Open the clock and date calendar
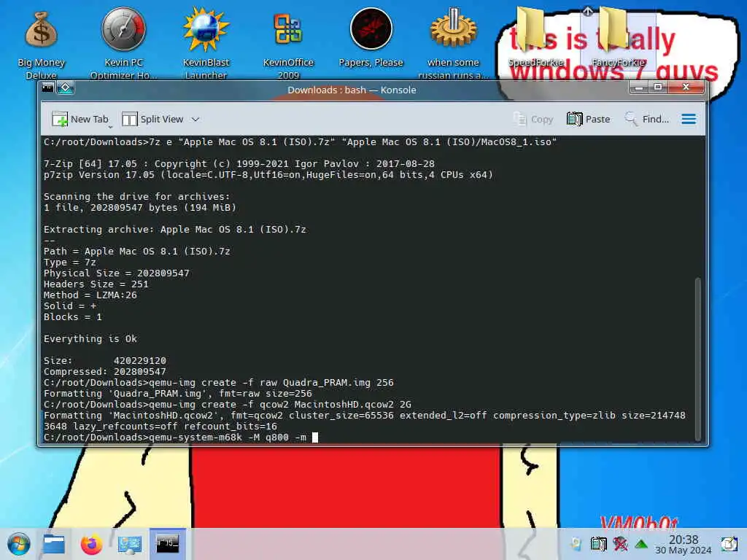Image resolution: width=747 pixels, height=560 pixels. pyautogui.click(x=683, y=544)
